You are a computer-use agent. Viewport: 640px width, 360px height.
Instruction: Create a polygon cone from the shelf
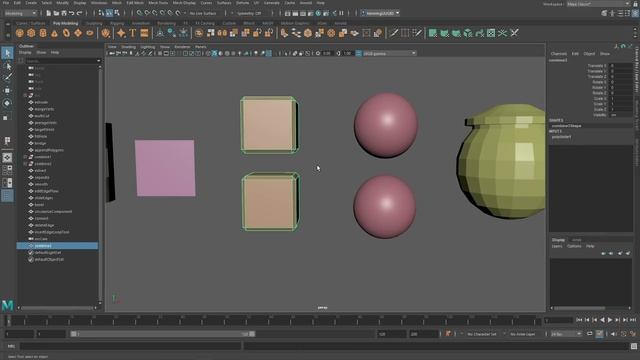[x=54, y=33]
